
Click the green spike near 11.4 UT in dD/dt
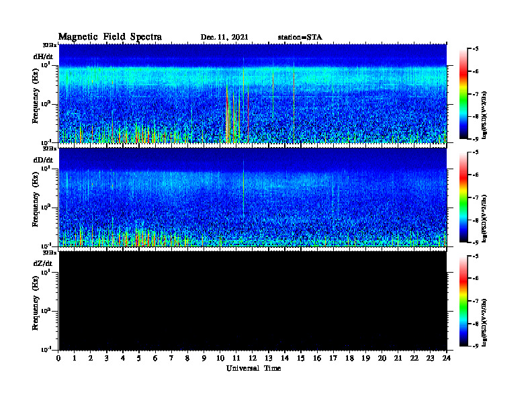pyautogui.click(x=243, y=190)
